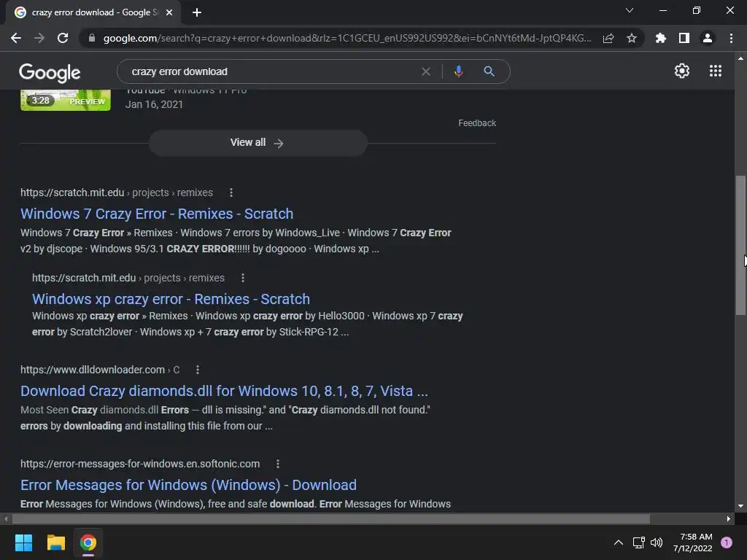Open options for Windows xp crazy error result

coord(243,278)
